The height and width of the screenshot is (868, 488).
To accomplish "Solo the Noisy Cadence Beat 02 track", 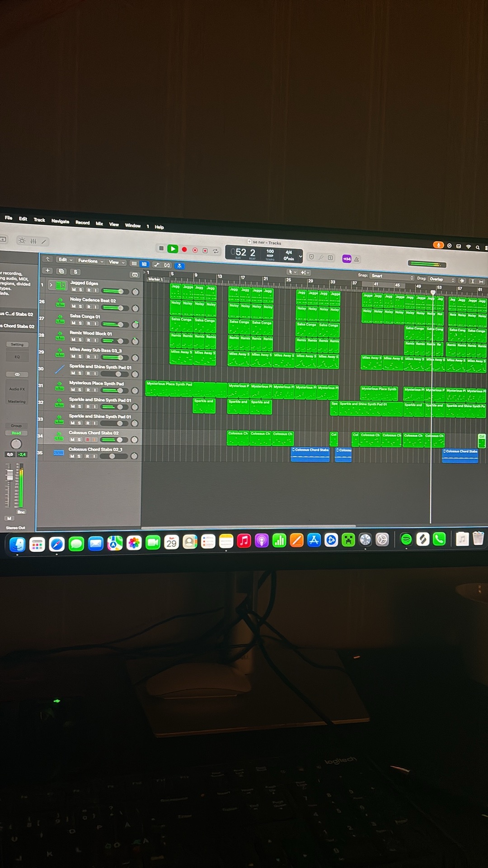I will 81,307.
